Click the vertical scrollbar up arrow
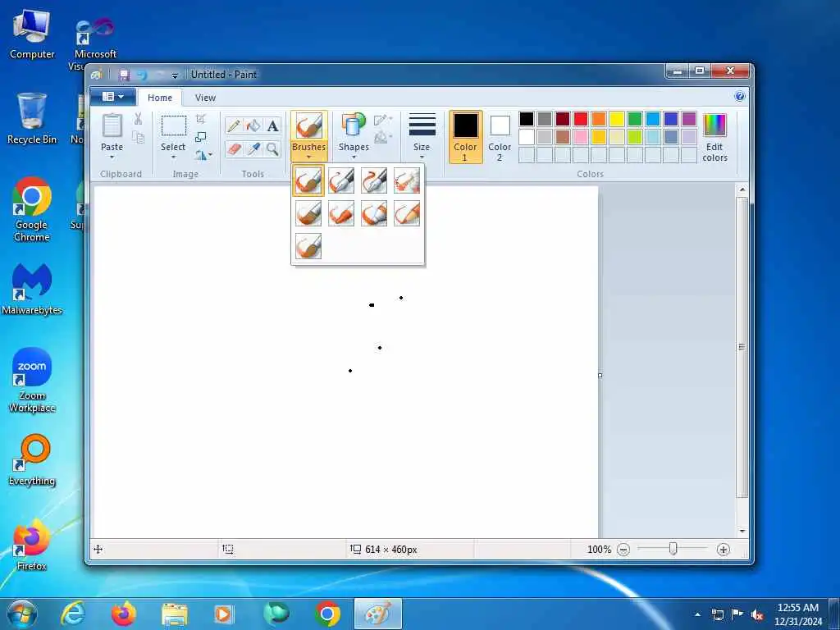Image resolution: width=840 pixels, height=630 pixels. [742, 189]
